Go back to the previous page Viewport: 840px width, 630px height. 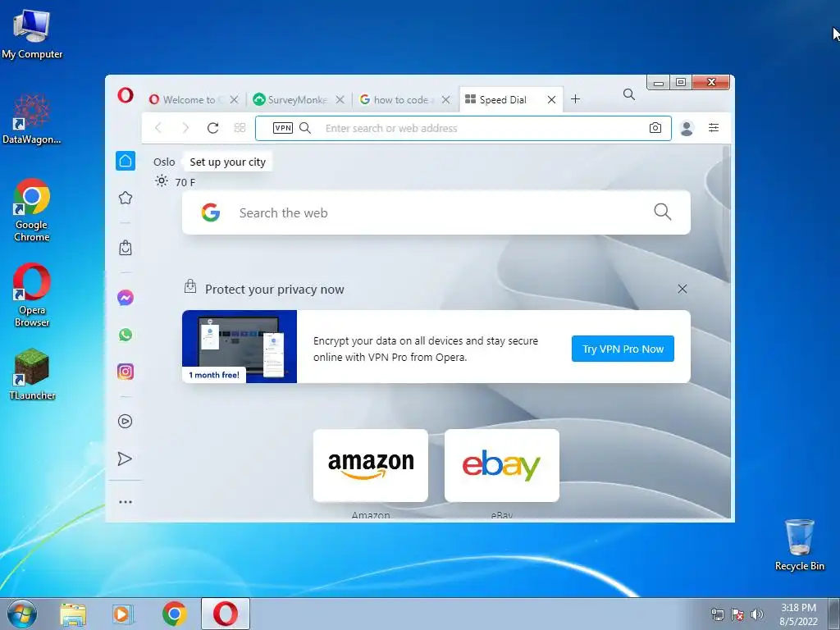[158, 128]
